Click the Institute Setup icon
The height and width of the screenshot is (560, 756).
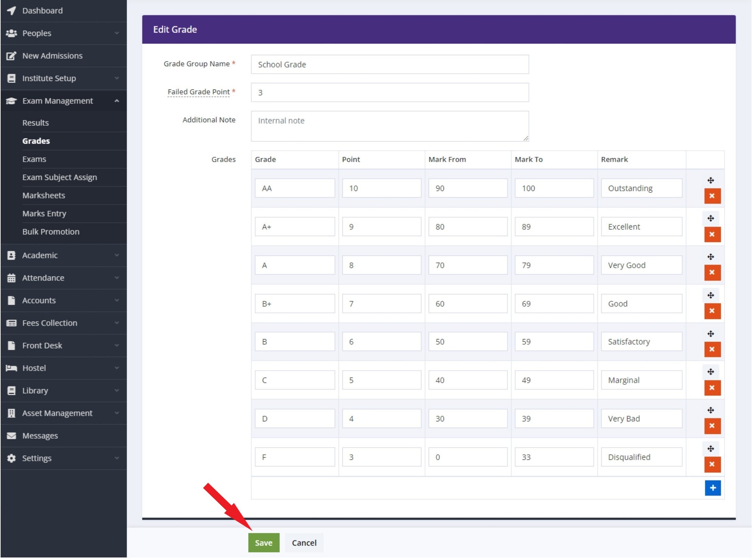[12, 79]
